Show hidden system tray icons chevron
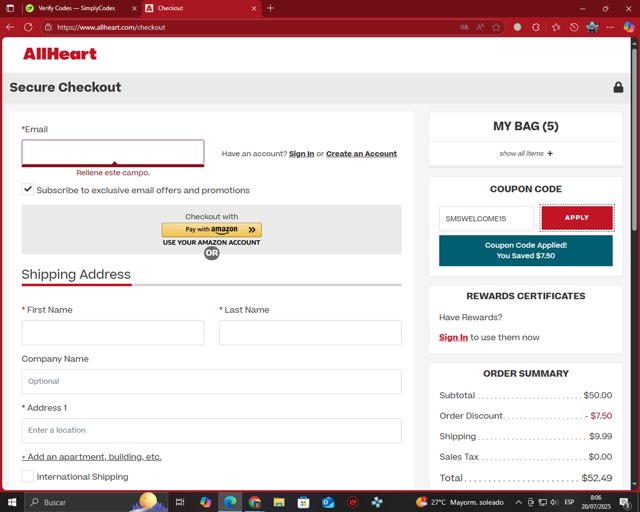The image size is (640, 512). (518, 502)
